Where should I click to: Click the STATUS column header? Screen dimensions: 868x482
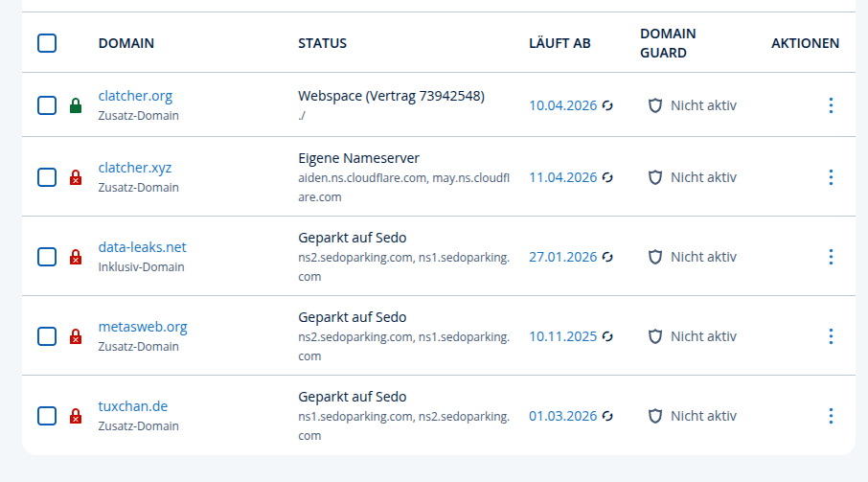(322, 43)
